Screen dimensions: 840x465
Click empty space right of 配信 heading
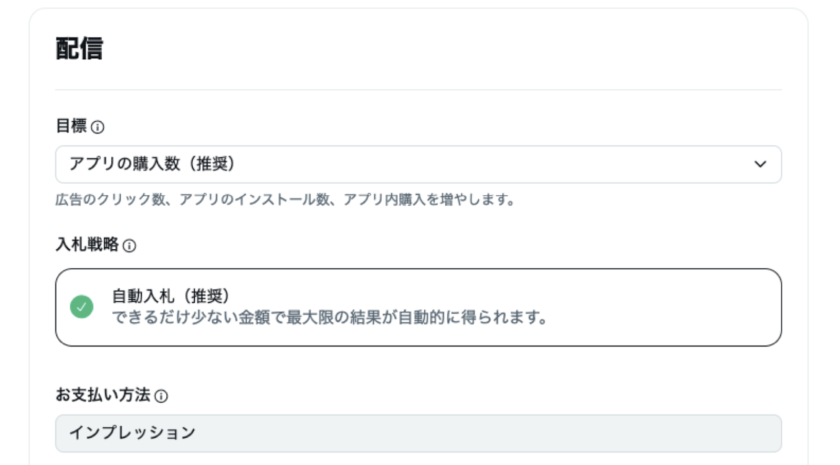(450, 49)
